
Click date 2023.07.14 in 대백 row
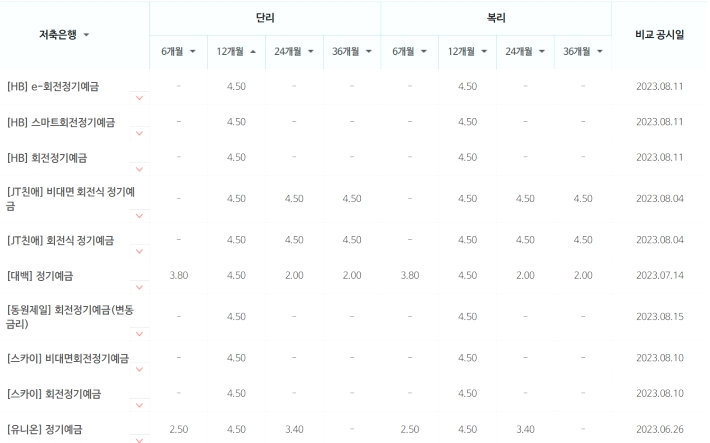tap(659, 275)
